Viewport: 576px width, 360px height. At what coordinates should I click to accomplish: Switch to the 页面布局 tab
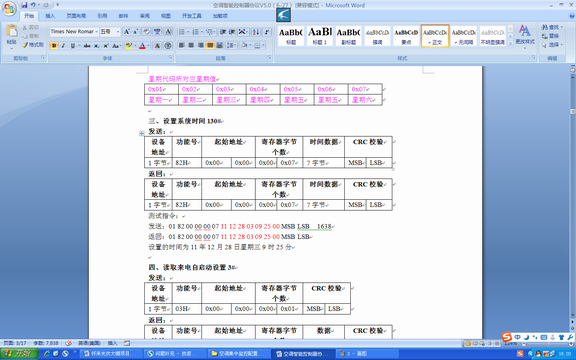(76, 16)
